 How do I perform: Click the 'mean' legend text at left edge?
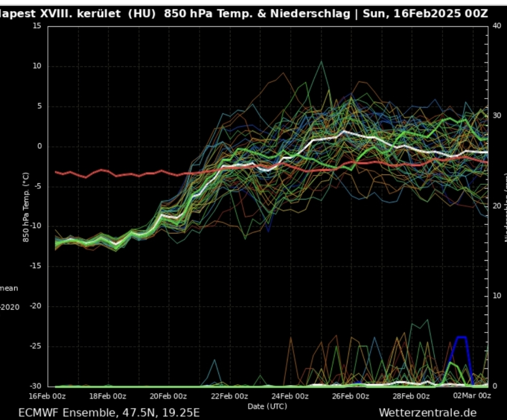[x=8, y=288]
